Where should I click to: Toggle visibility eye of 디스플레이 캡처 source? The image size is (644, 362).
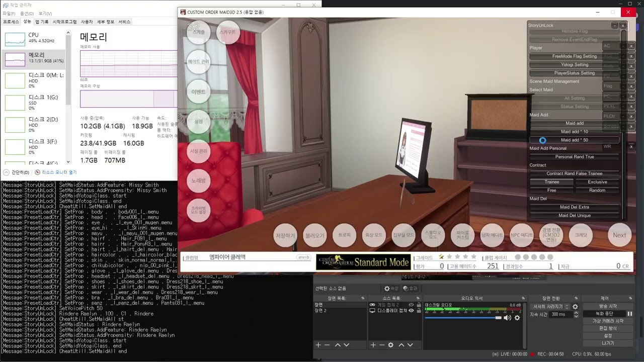(411, 311)
